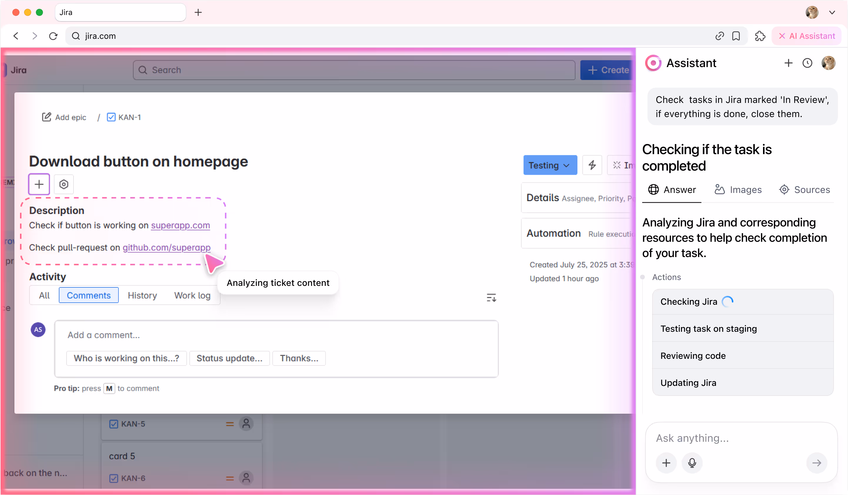Select Checking Jira action row
Viewport: 868px width, 495px height.
[742, 301]
